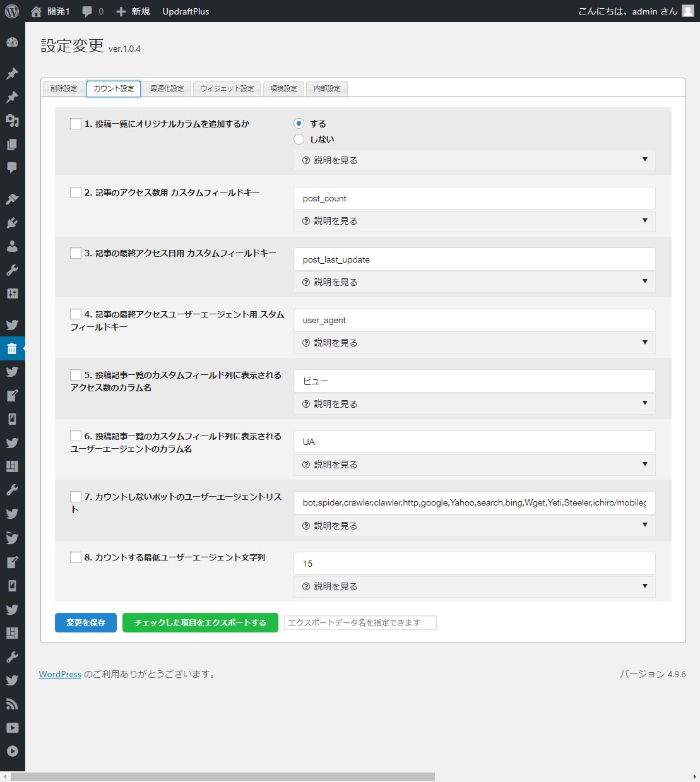The height and width of the screenshot is (782, 700).
Task: Focus the post_count text field
Action: (x=475, y=198)
